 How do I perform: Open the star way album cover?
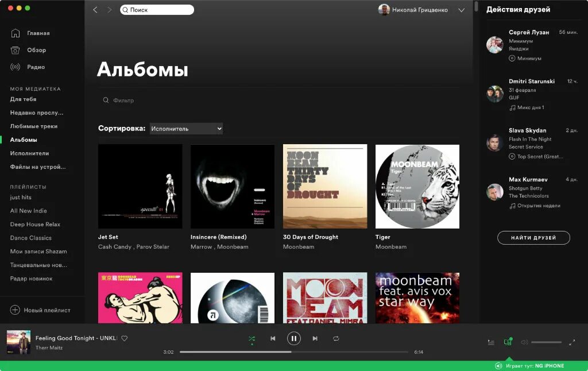pyautogui.click(x=417, y=298)
